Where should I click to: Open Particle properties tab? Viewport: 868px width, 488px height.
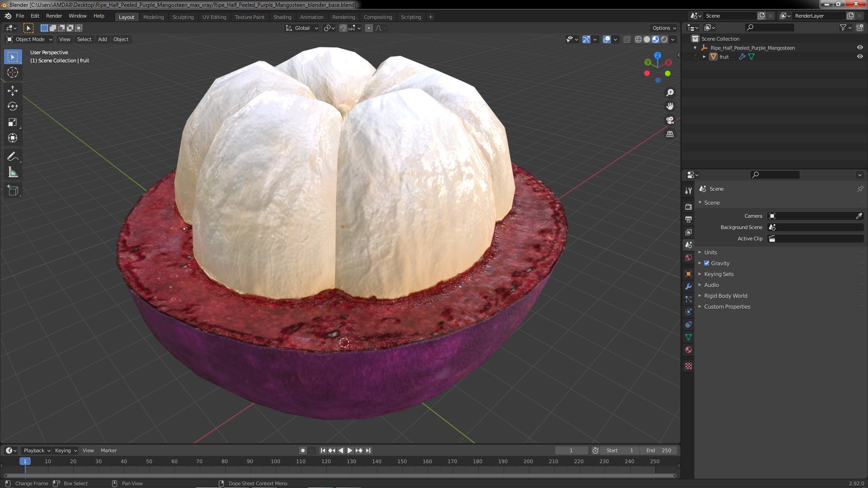click(x=689, y=299)
